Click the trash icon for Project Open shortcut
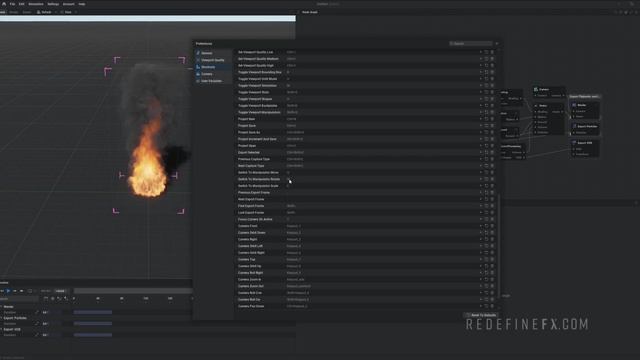Image resolution: width=640 pixels, height=360 pixels. coord(492,146)
